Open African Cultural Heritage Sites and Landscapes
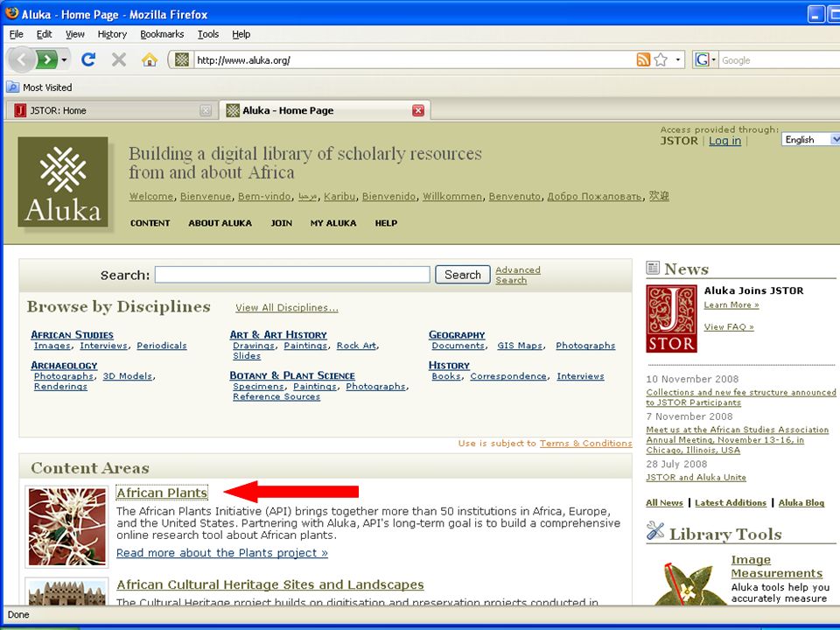The width and height of the screenshot is (840, 630). (270, 584)
